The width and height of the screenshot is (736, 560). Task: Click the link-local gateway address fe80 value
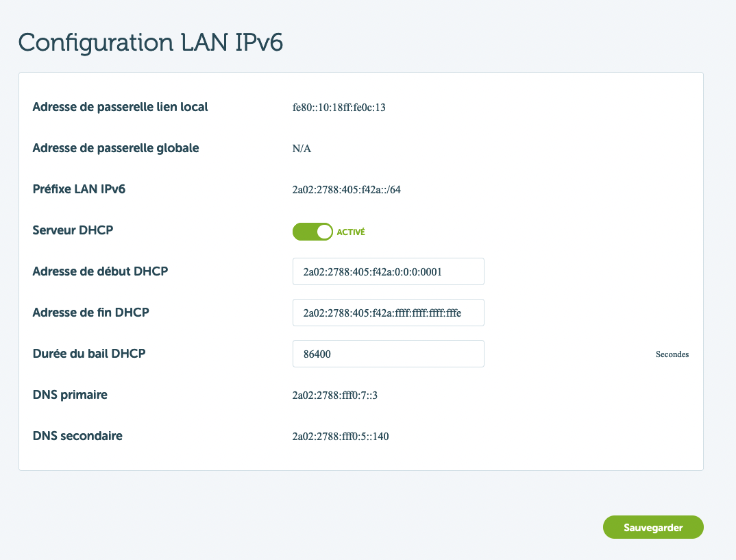339,108
